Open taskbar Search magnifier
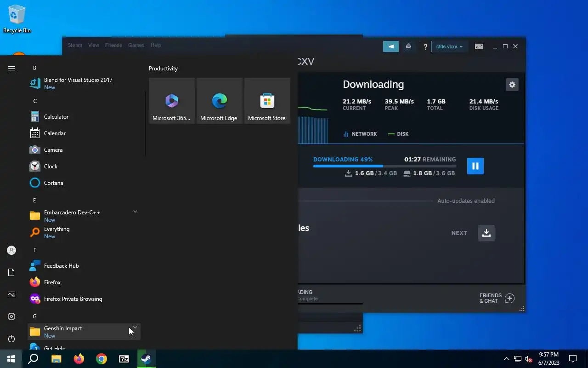This screenshot has width=588, height=368. click(x=33, y=359)
